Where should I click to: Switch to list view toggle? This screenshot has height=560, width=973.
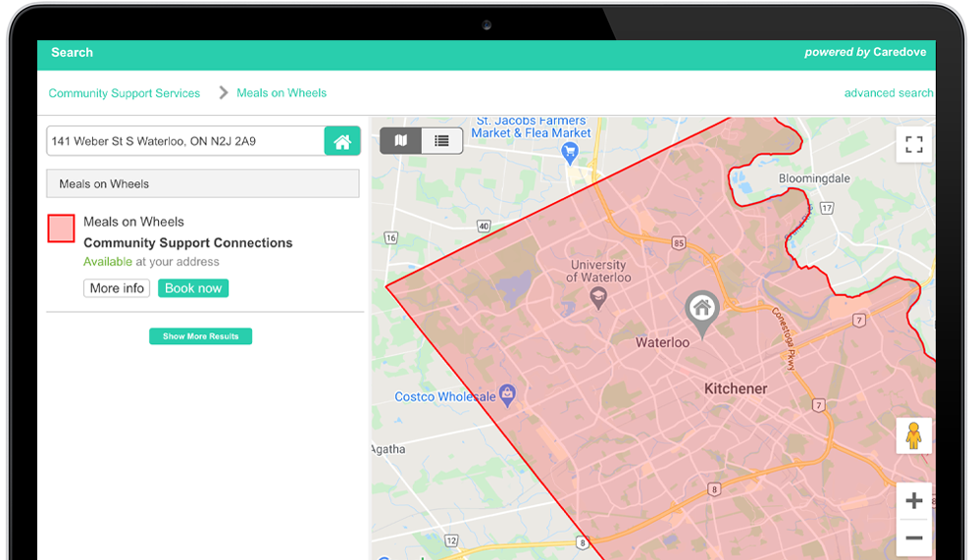pos(441,141)
